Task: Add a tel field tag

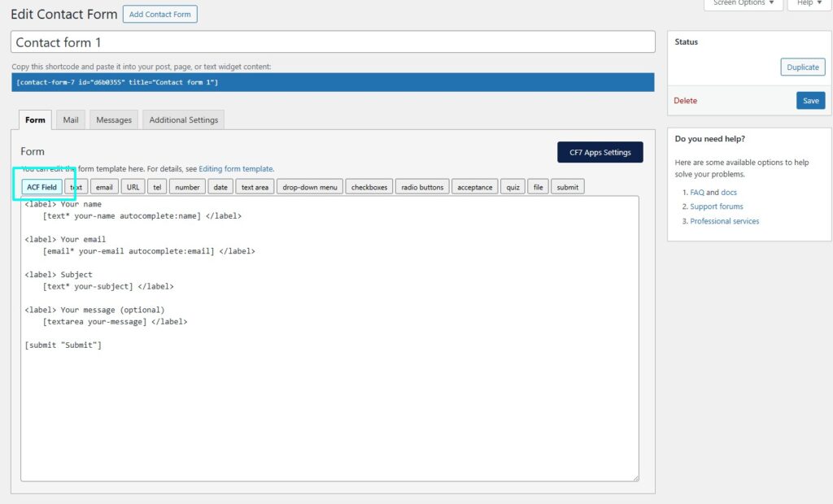Action: [x=158, y=187]
